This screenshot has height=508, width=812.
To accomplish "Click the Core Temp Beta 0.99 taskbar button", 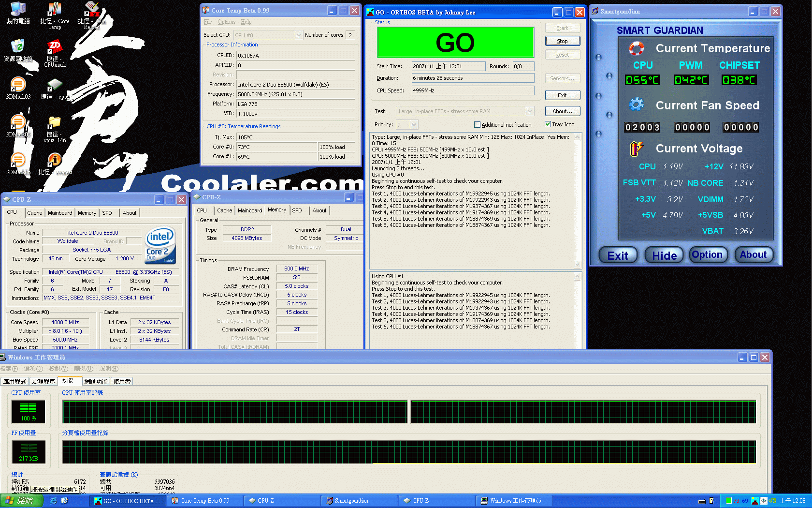I will 204,501.
